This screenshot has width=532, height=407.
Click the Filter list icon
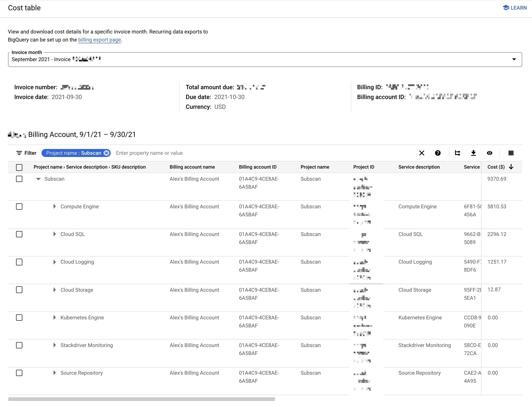click(x=19, y=153)
